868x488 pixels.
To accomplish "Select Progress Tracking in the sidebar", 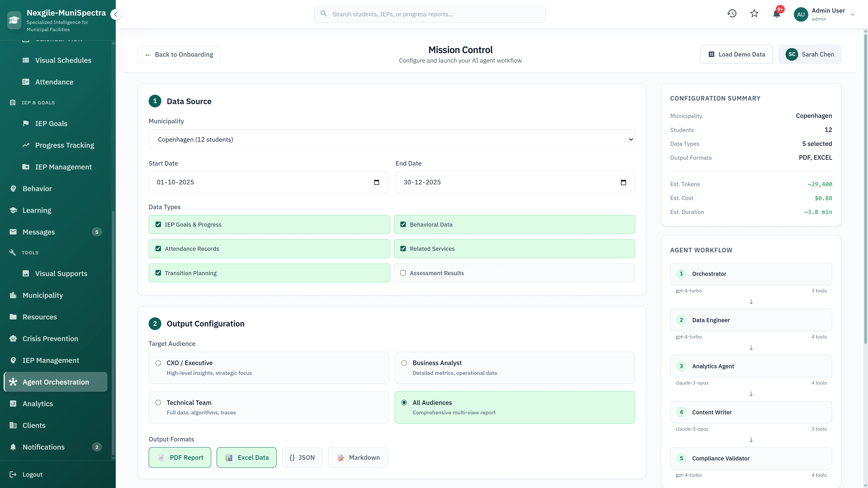I will click(65, 145).
